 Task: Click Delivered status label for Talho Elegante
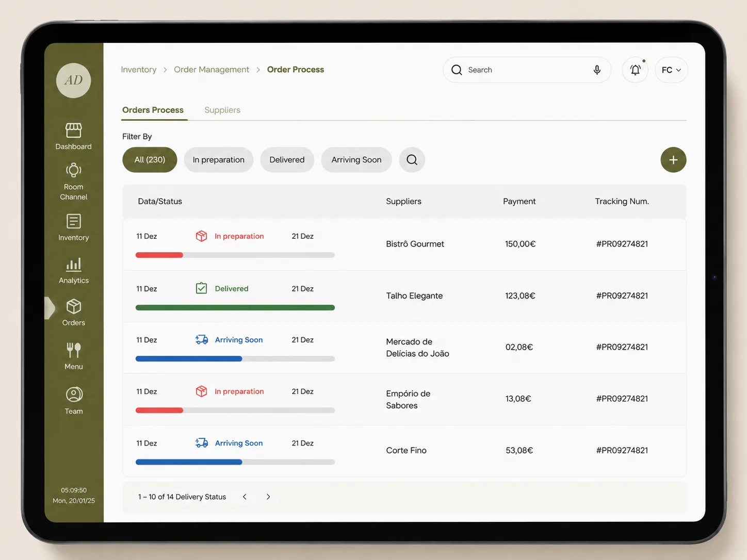[232, 289]
